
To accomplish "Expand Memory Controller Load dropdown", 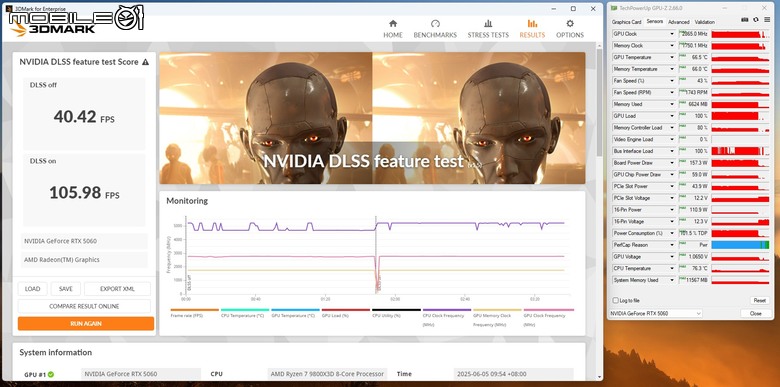I will 673,128.
